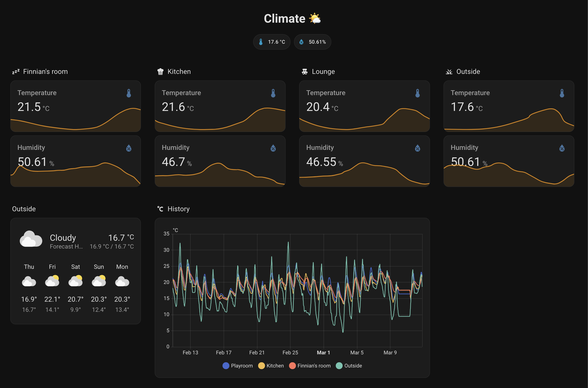Click the sleep icon beside Finnian's room
This screenshot has width=588, height=388.
coord(16,72)
